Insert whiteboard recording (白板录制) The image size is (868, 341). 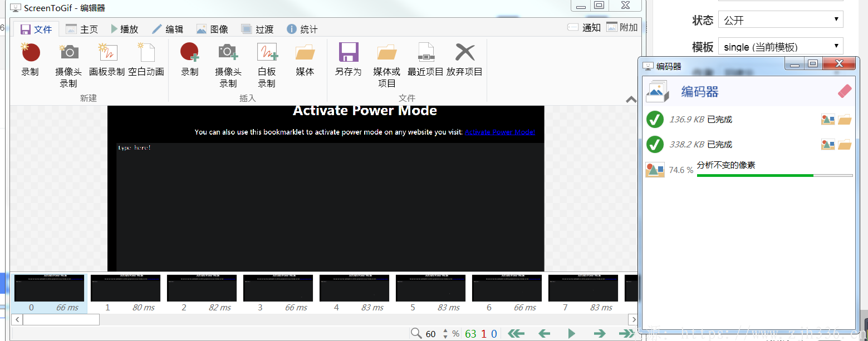tap(267, 65)
